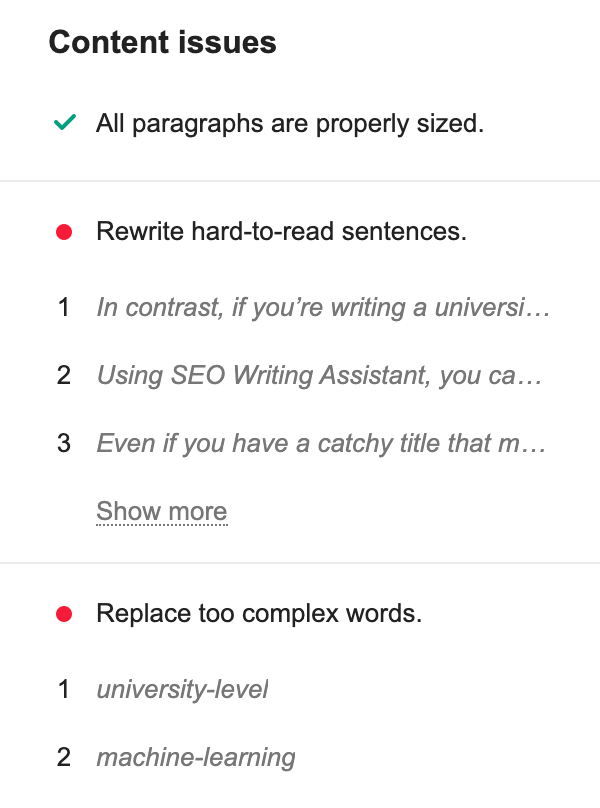Screen dimensions: 600x808
Task: Click number 3 beside the "Even if" sentence
Action: point(64,442)
